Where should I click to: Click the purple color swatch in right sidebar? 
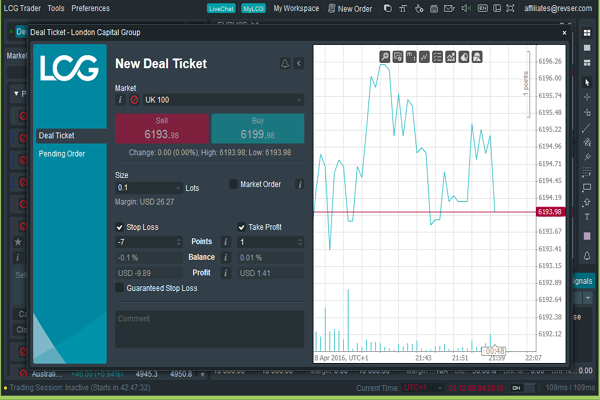587,236
